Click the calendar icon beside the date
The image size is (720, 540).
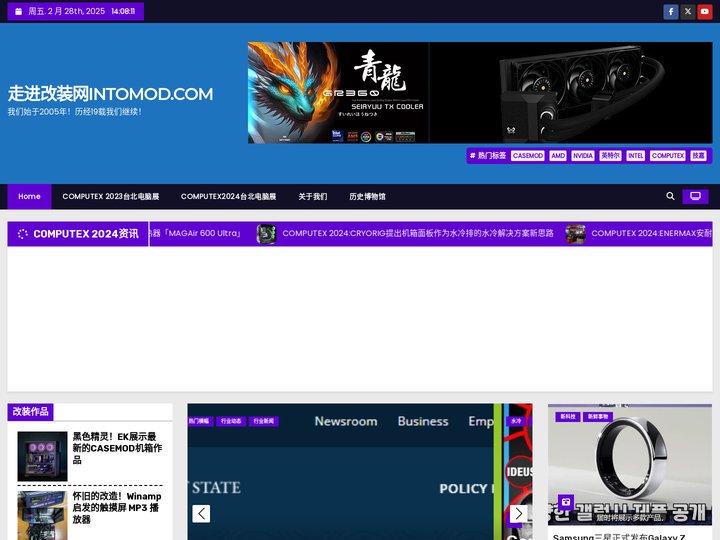(x=18, y=11)
